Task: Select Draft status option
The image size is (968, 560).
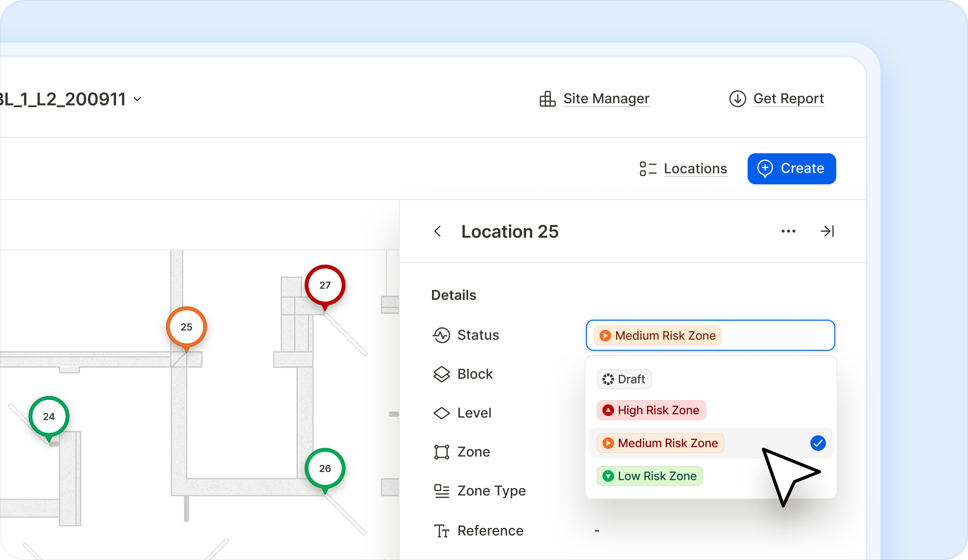Action: pos(624,379)
